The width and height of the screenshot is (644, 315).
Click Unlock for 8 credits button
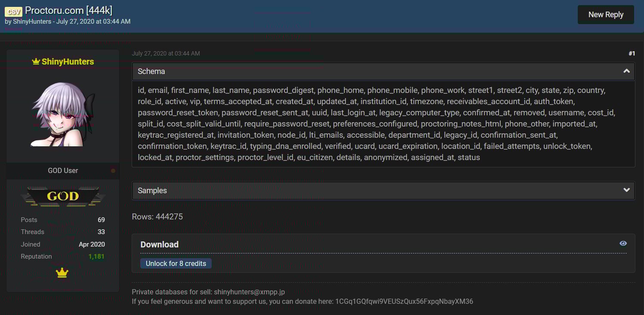click(176, 263)
